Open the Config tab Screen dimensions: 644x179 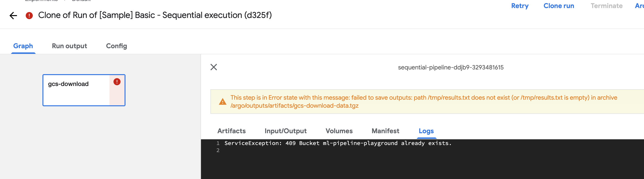click(117, 46)
